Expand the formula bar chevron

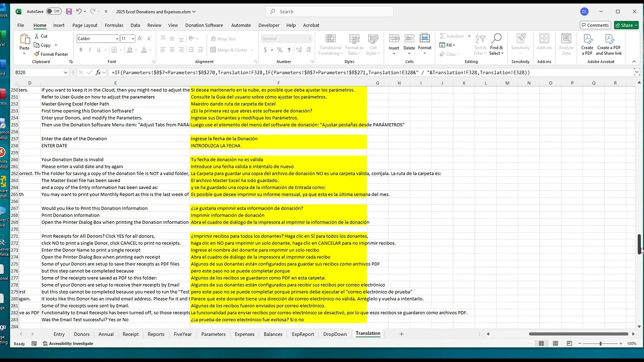(x=636, y=72)
